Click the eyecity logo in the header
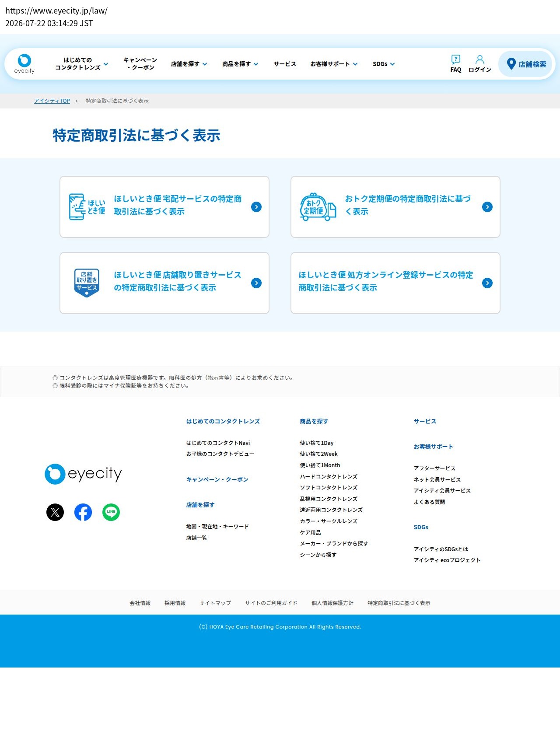The width and height of the screenshot is (560, 755). pos(24,64)
